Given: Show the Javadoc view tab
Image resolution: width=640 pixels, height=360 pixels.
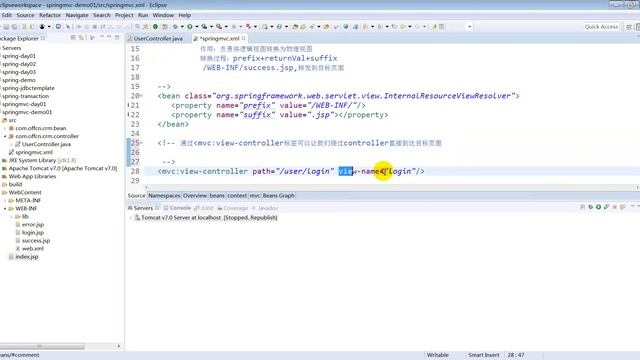Looking at the screenshot, I should click(265, 208).
